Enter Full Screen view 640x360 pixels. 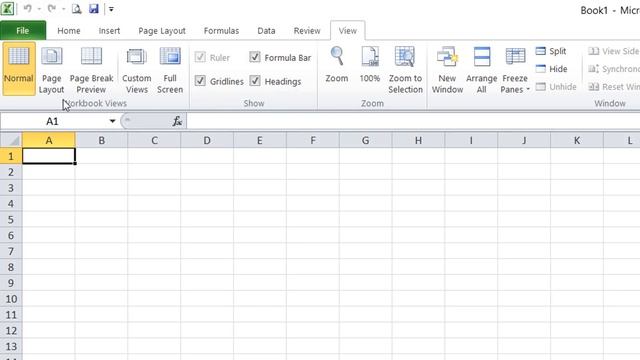pyautogui.click(x=170, y=70)
